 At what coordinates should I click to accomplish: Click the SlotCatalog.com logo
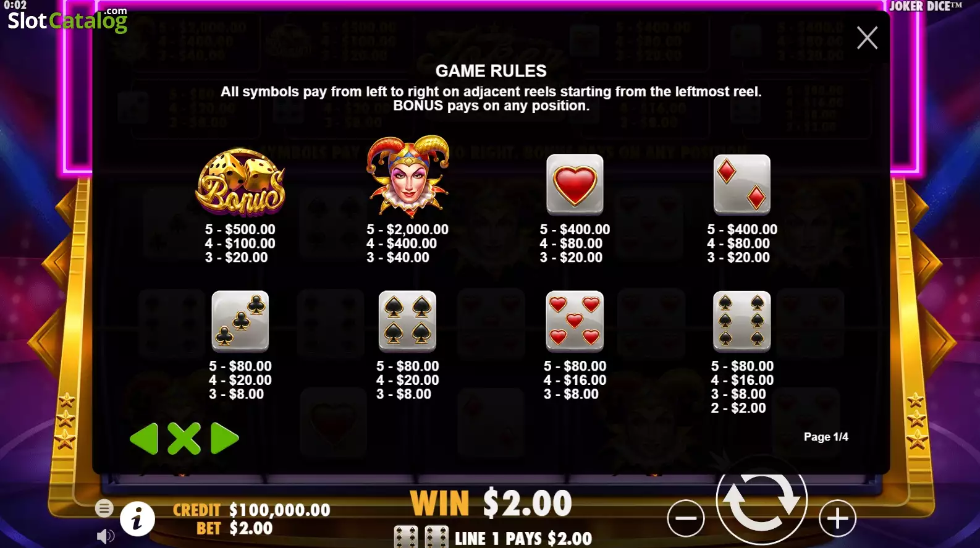click(67, 20)
